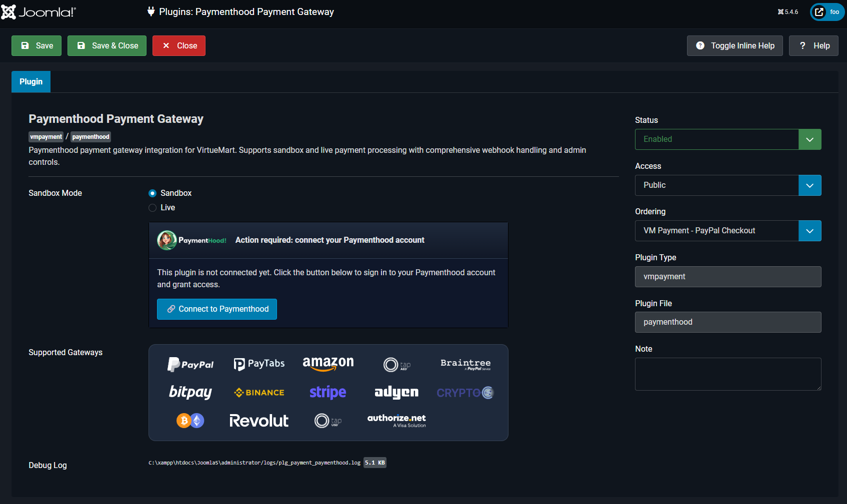
Task: Click Save & Close button
Action: 107,45
